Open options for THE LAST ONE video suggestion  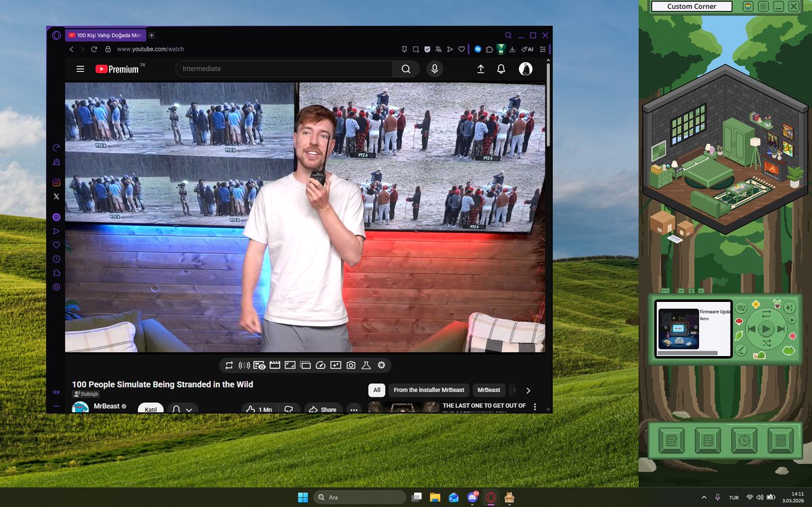[x=535, y=407]
